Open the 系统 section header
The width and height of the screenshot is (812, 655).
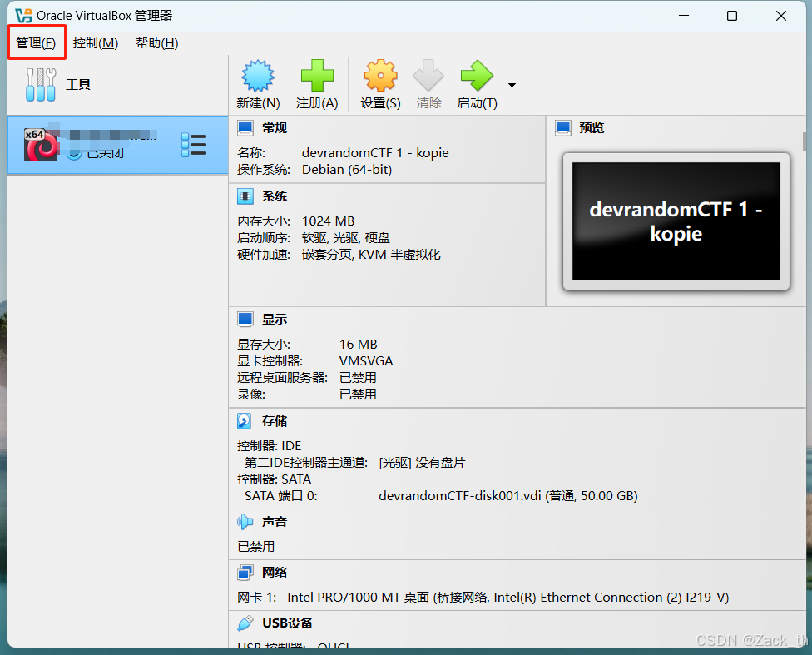[x=275, y=196]
